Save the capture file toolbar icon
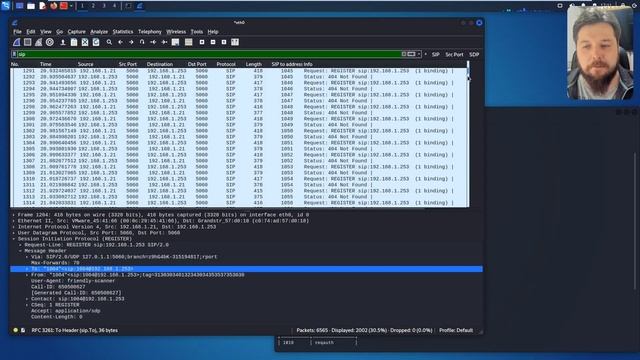Viewport: 640px width, 360px height. coord(74,42)
